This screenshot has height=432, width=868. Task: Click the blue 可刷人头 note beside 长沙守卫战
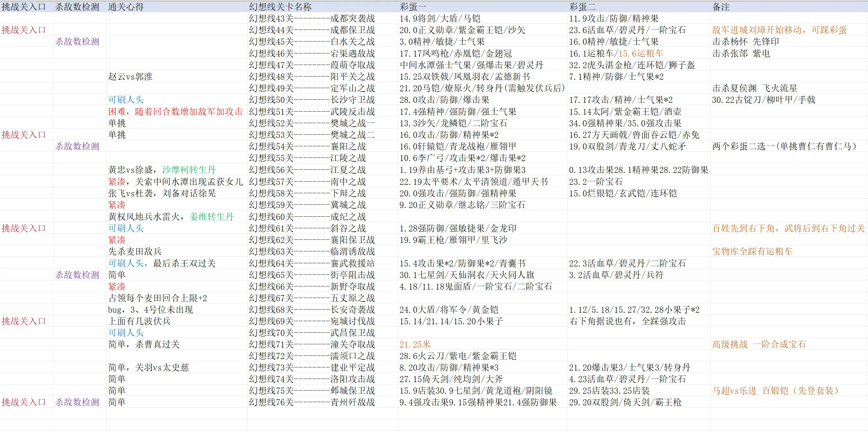tap(126, 100)
